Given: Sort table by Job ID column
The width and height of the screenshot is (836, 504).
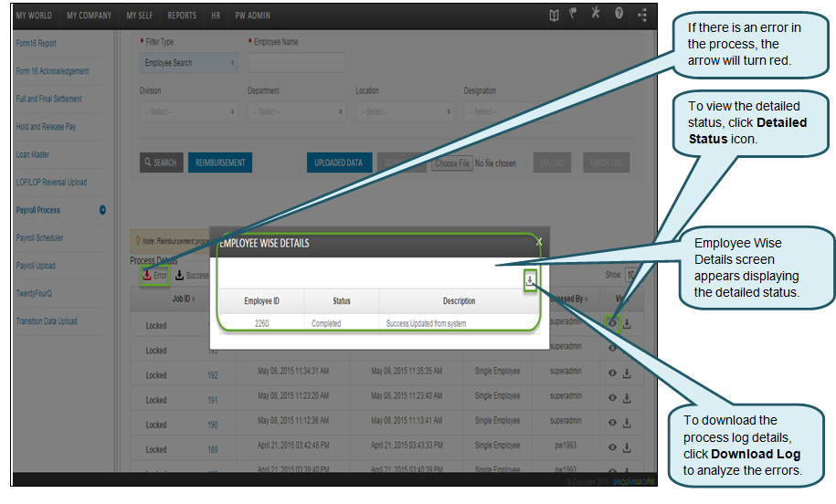Looking at the screenshot, I should click(x=184, y=299).
